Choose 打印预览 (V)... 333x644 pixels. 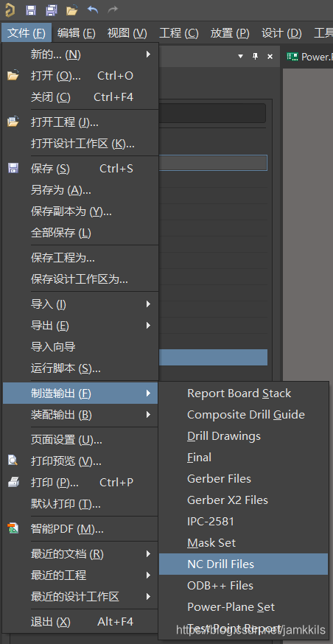coord(80,461)
